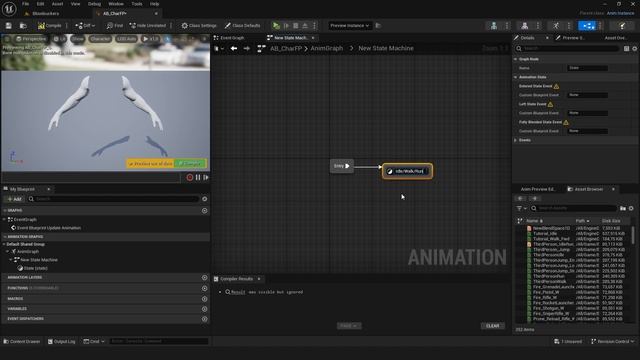Click the green Play simulation icon

point(276,26)
